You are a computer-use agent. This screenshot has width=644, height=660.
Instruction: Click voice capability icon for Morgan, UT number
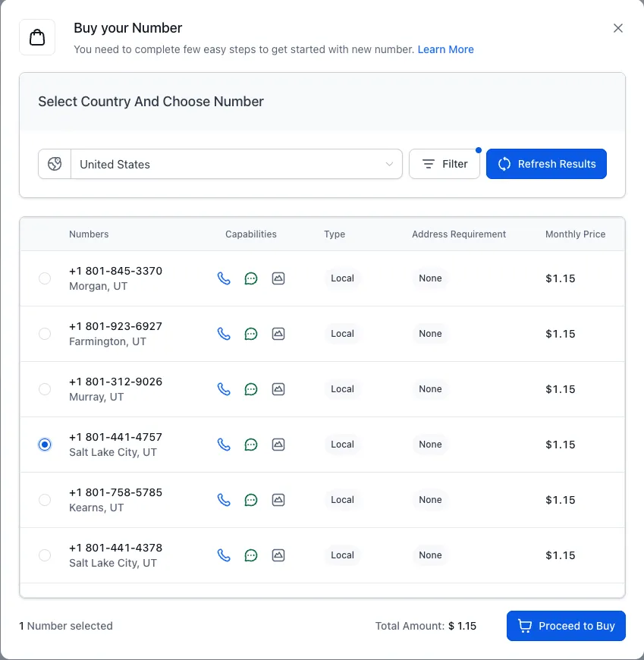click(x=224, y=278)
